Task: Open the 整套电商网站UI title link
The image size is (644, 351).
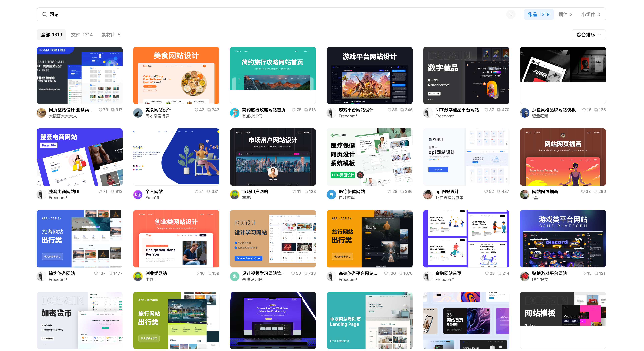Action: 64,192
